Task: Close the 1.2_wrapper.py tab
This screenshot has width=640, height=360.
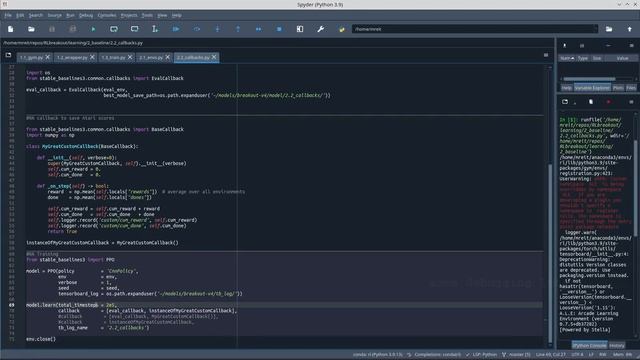Action: pyautogui.click(x=92, y=57)
